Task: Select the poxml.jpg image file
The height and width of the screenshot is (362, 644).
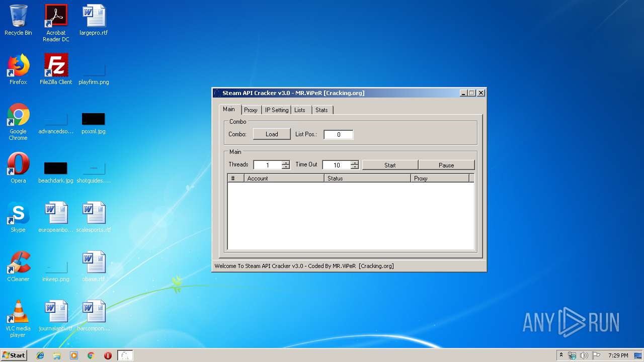Action: tap(94, 123)
